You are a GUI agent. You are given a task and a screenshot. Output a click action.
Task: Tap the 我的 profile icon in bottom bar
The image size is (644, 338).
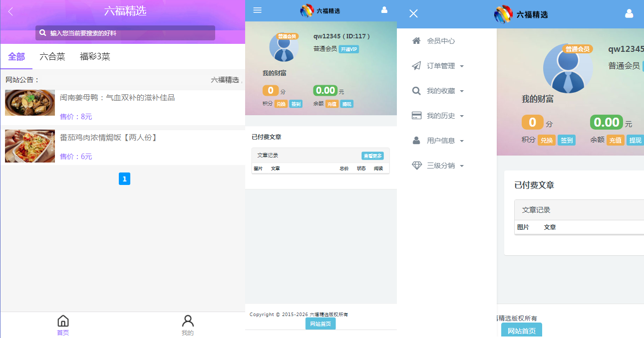187,321
